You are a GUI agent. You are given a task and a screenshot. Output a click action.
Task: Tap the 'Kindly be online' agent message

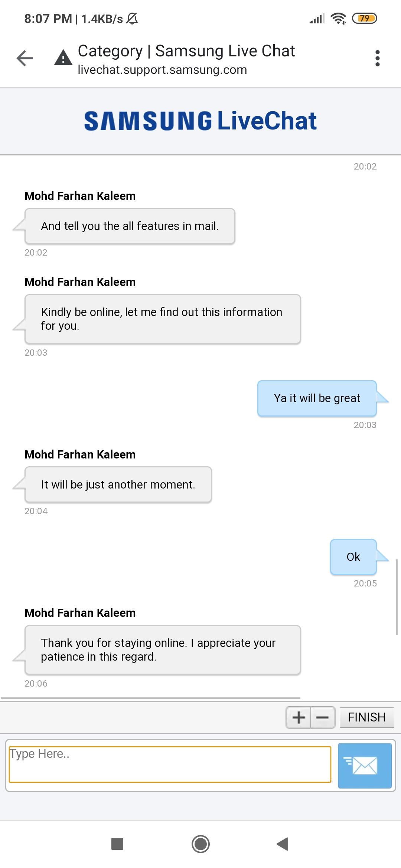point(162,319)
